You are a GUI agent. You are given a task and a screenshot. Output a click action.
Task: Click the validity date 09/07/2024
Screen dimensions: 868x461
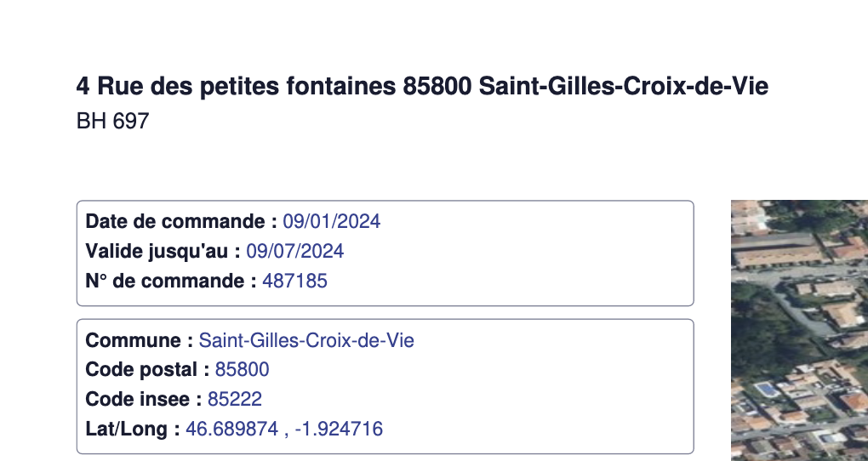click(x=295, y=251)
